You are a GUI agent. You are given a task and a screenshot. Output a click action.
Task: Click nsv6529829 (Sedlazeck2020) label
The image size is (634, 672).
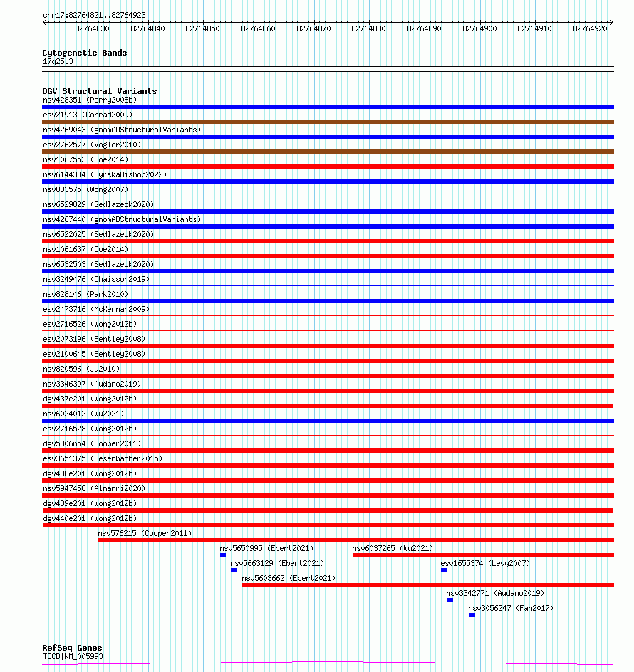pyautogui.click(x=98, y=204)
